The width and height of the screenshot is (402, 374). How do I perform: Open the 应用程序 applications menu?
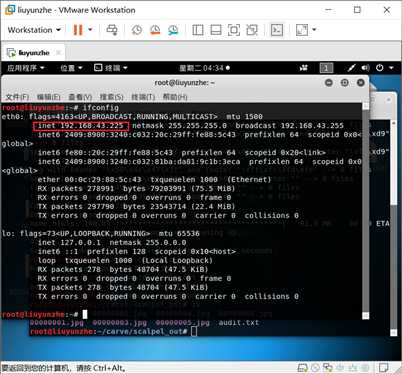click(x=25, y=68)
